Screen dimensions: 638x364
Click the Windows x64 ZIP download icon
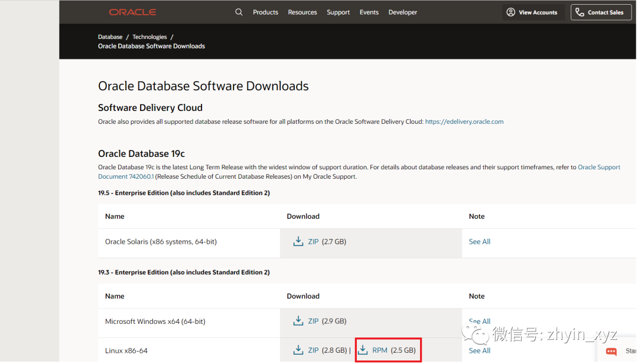point(298,321)
